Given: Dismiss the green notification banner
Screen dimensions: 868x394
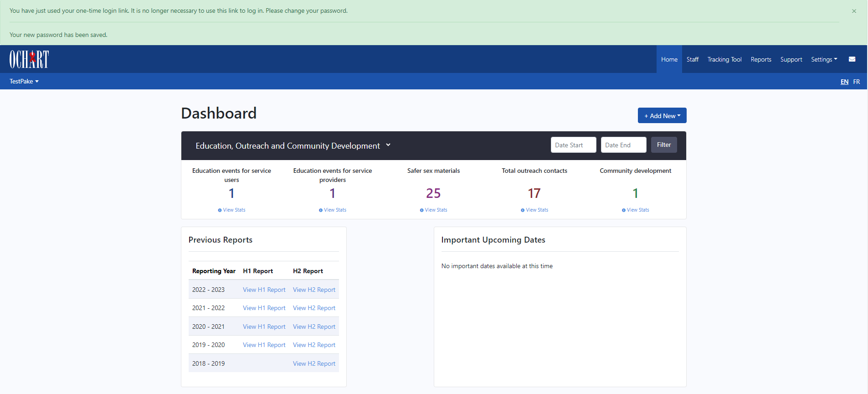Looking at the screenshot, I should (x=854, y=11).
